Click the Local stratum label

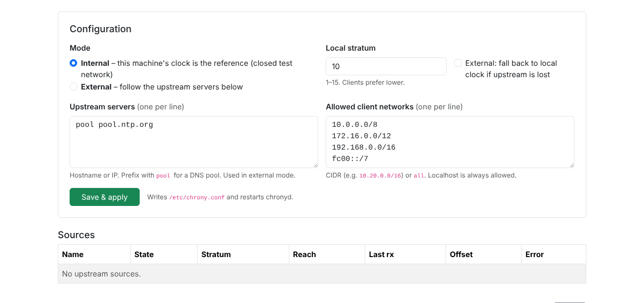(x=350, y=48)
